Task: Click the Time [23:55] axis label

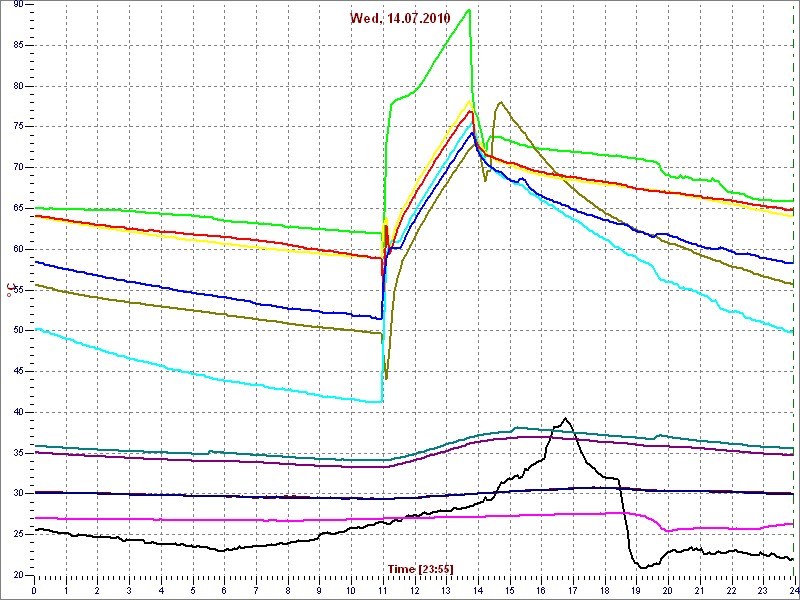Action: pyautogui.click(x=420, y=568)
